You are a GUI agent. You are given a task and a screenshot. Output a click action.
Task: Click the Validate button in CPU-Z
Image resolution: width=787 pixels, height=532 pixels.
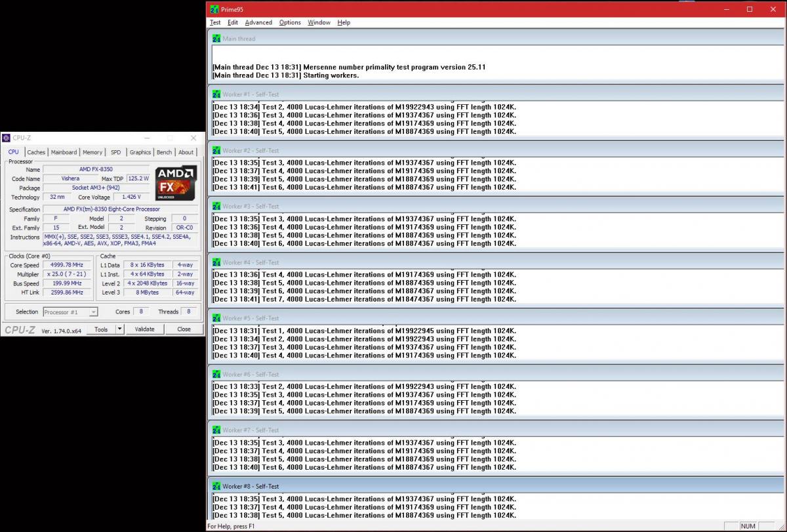coord(144,329)
